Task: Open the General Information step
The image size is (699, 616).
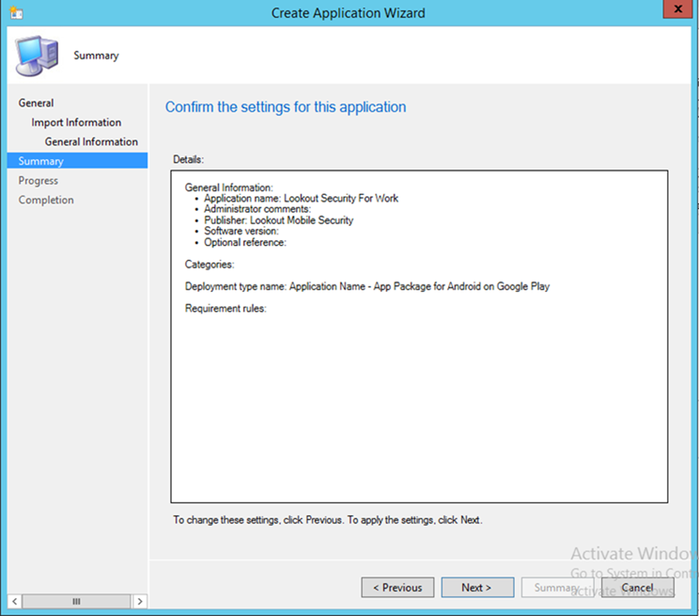Action: (x=92, y=141)
